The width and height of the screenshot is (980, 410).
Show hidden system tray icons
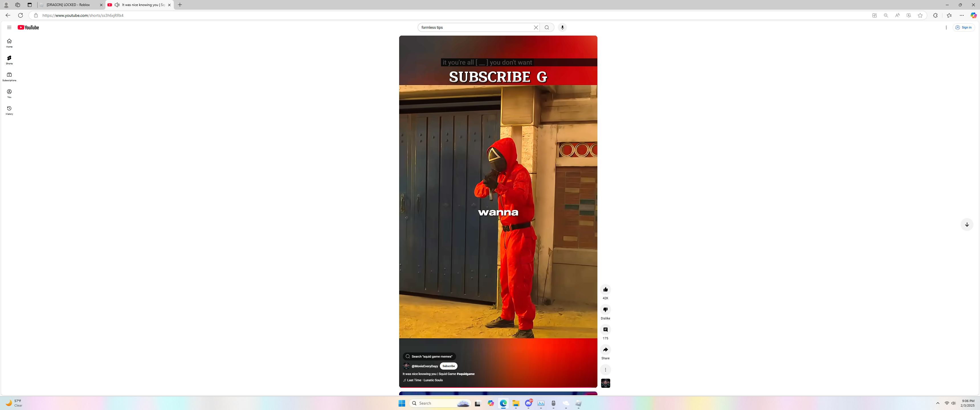coord(938,403)
